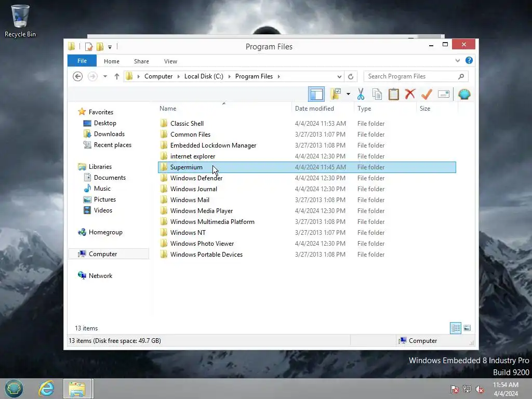Go up one level with the Up arrow
This screenshot has height=399, width=532.
117,76
